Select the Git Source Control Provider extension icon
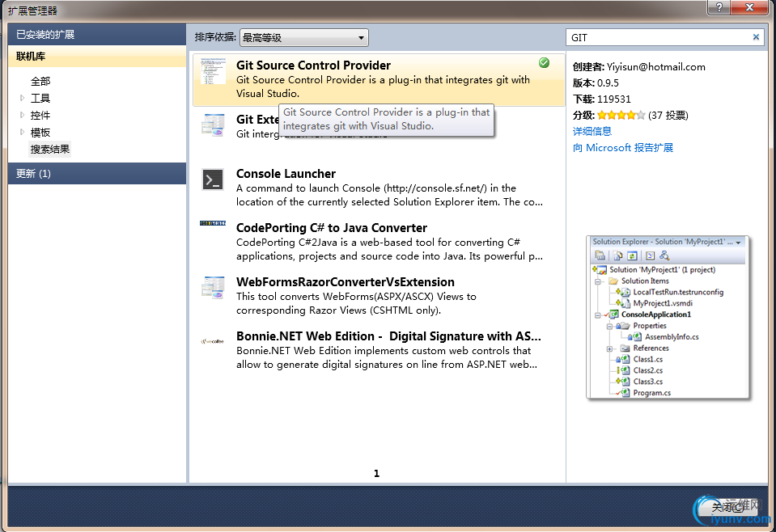Screen dimensions: 776x532 tap(214, 71)
